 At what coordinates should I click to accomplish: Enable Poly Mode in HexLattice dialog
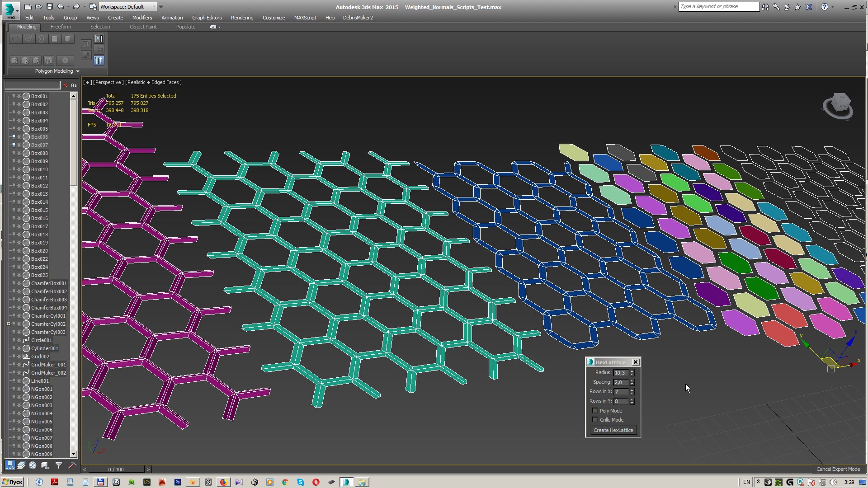point(595,411)
